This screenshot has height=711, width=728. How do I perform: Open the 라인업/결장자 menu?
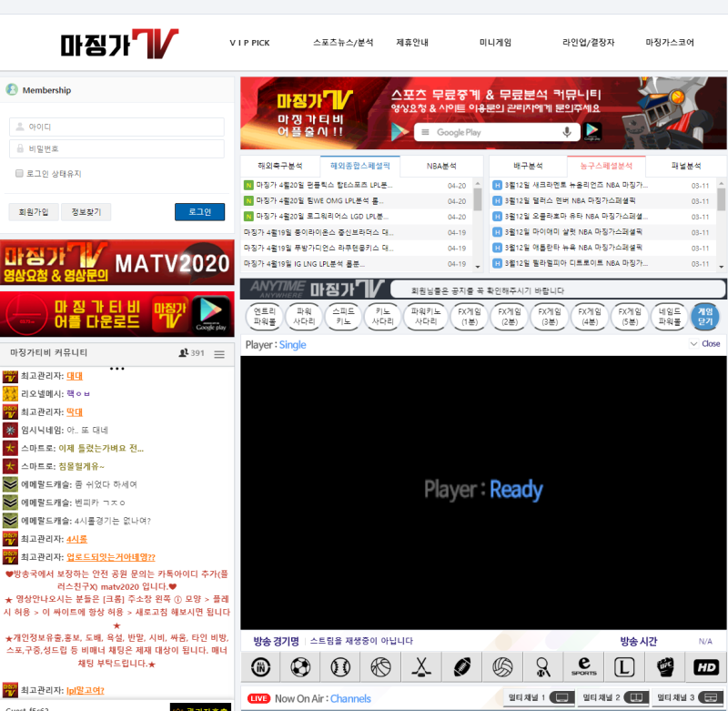pyautogui.click(x=588, y=42)
